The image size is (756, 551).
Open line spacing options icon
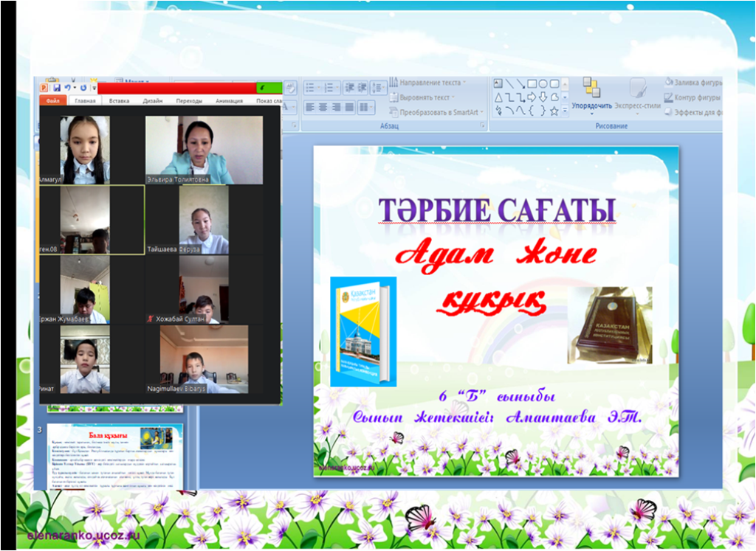pyautogui.click(x=377, y=88)
